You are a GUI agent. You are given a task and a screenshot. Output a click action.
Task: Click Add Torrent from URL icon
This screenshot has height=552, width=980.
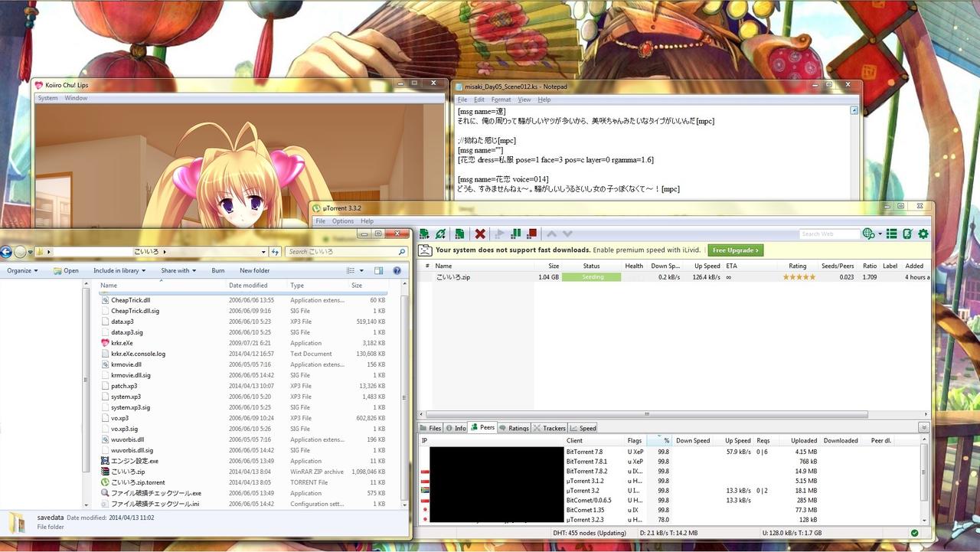440,234
